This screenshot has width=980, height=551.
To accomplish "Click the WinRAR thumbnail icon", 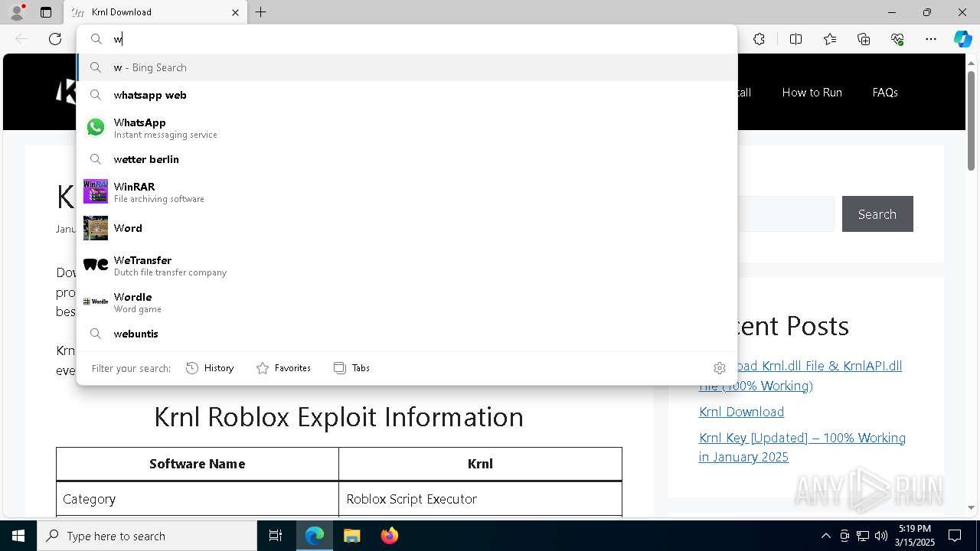I will (96, 191).
